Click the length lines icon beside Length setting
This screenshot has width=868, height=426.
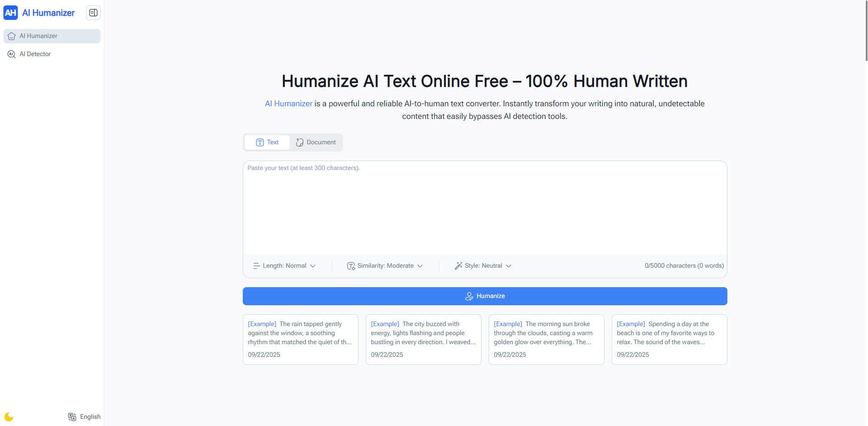coord(256,266)
